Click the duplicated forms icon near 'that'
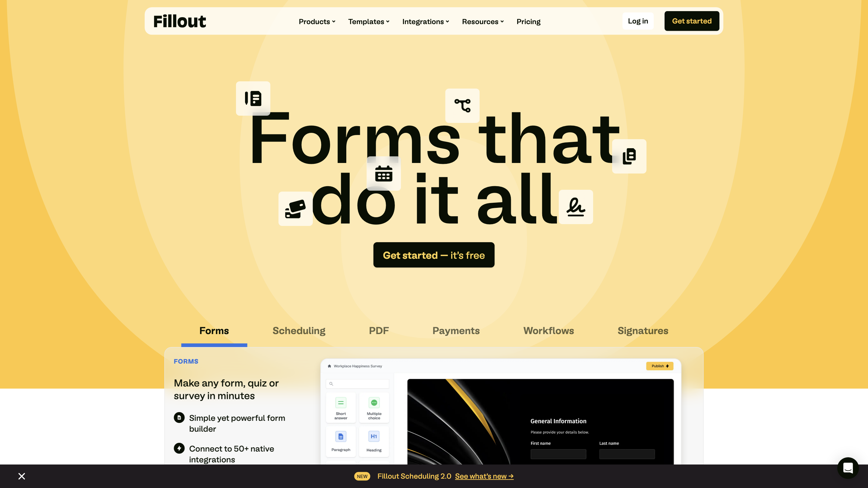This screenshot has width=868, height=488. tap(629, 156)
